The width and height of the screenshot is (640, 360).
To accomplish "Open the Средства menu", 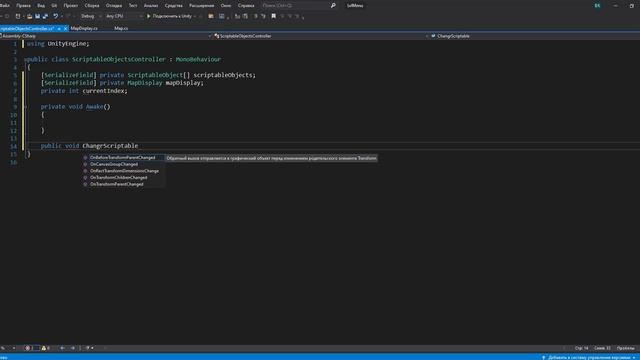I will click(174, 6).
